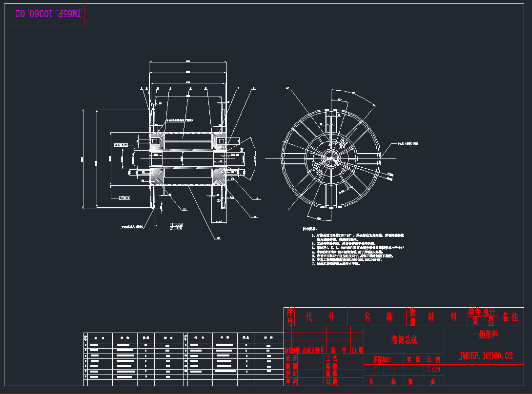Click the 1:24 scale value
This screenshot has width=532, height=394.
click(433, 369)
